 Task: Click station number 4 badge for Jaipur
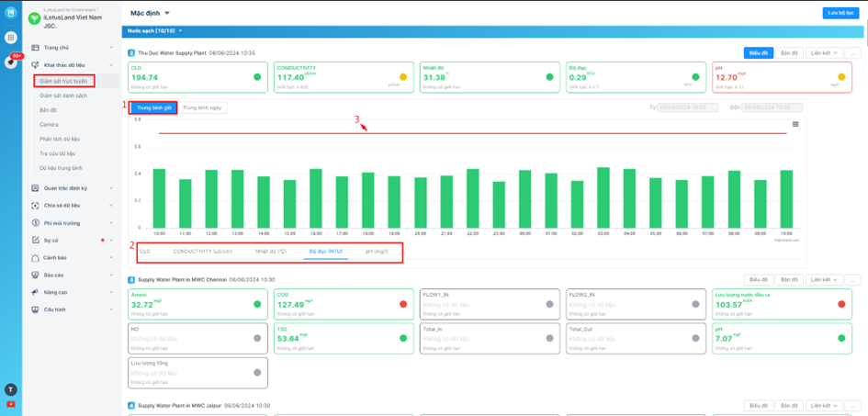pos(131,406)
